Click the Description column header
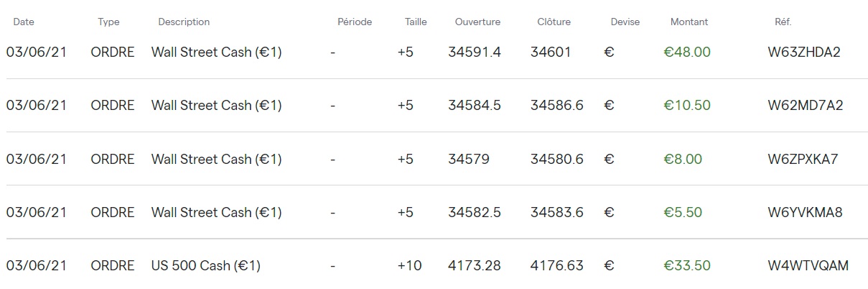Image resolution: width=868 pixels, height=289 pixels. coord(184,22)
